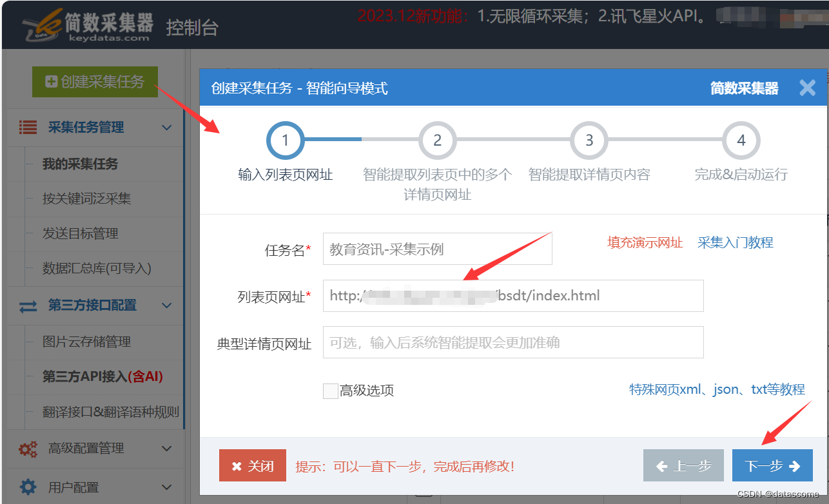Click the 典型详情页网址 input field
The image size is (829, 504).
(x=512, y=342)
